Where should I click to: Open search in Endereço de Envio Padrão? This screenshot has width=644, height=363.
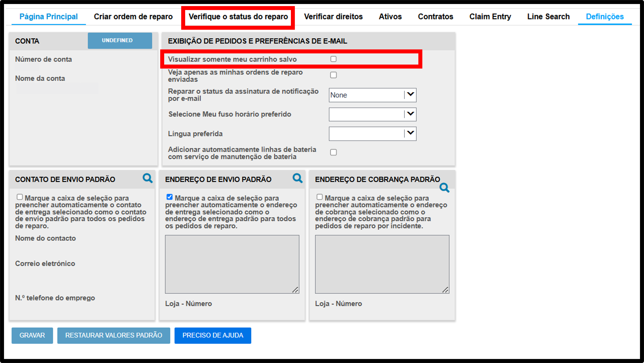point(298,178)
